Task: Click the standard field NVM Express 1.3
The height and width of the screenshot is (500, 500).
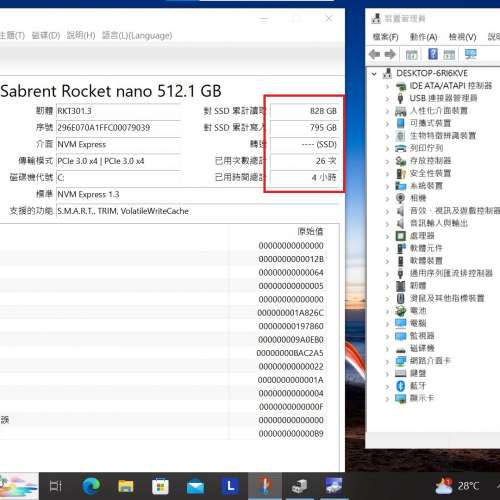Action: pos(197,194)
